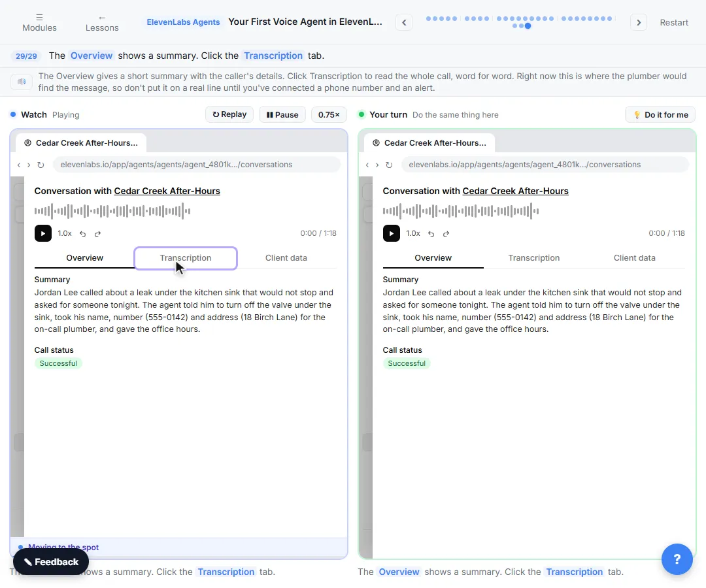Change 1.0x audio speed in Watch panel
Viewport: 706px width, 588px height.
click(x=64, y=233)
